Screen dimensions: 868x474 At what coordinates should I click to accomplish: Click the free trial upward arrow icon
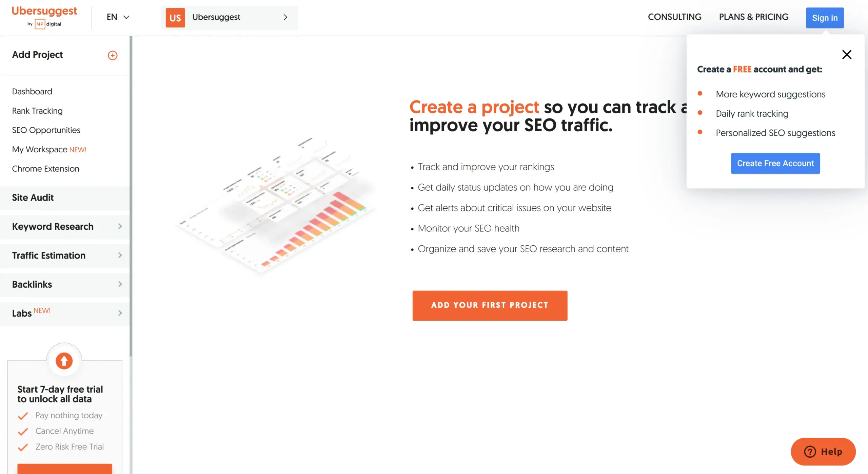pyautogui.click(x=64, y=360)
